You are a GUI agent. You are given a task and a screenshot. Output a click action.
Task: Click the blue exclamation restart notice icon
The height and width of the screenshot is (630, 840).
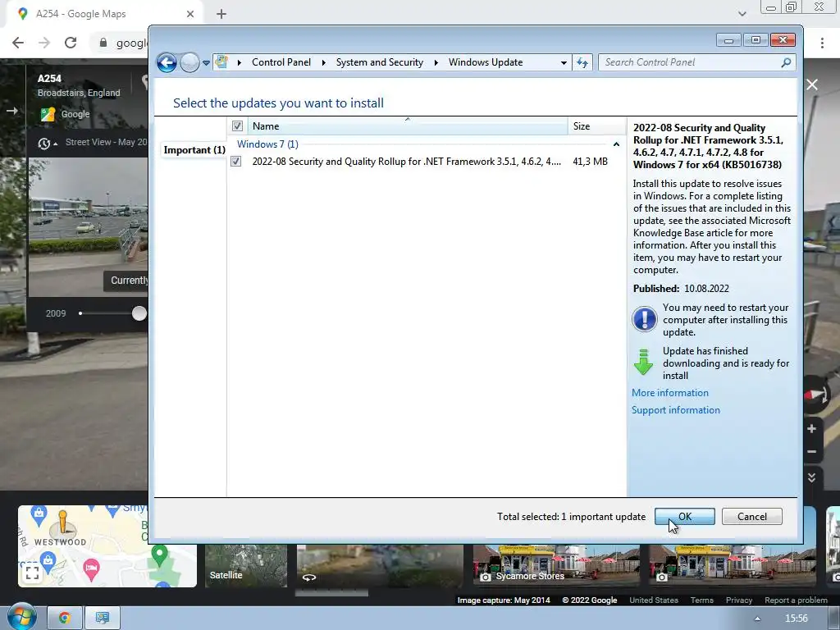point(644,319)
